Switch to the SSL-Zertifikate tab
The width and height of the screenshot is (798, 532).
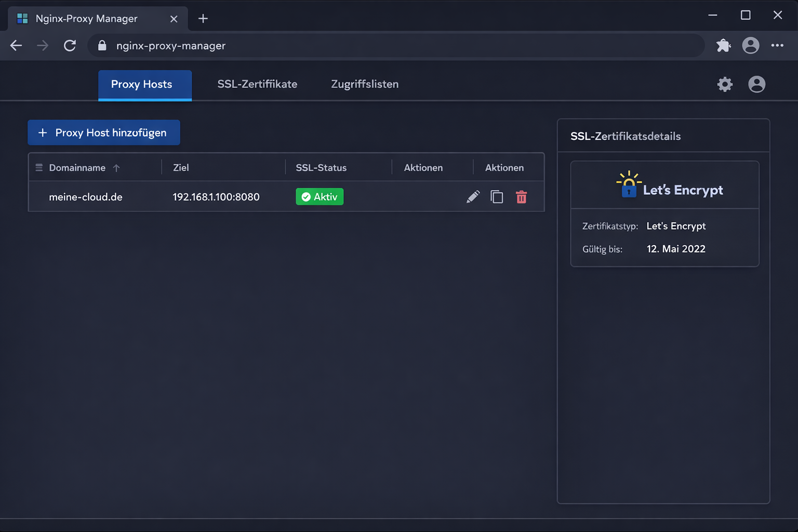coord(257,84)
